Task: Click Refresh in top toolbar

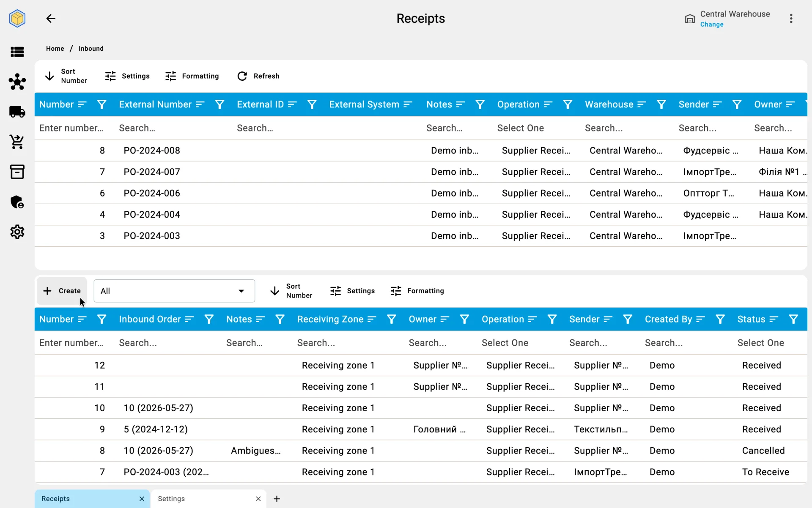Action: tap(258, 76)
